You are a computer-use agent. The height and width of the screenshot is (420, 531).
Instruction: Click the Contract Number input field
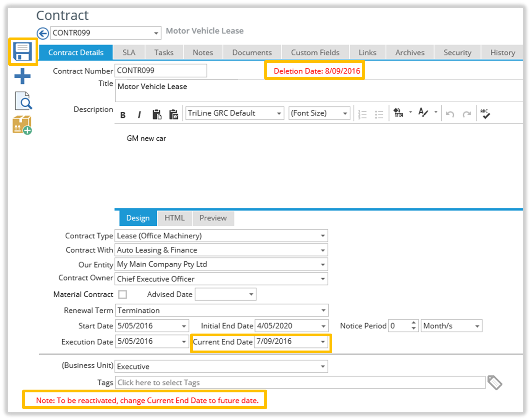(160, 71)
